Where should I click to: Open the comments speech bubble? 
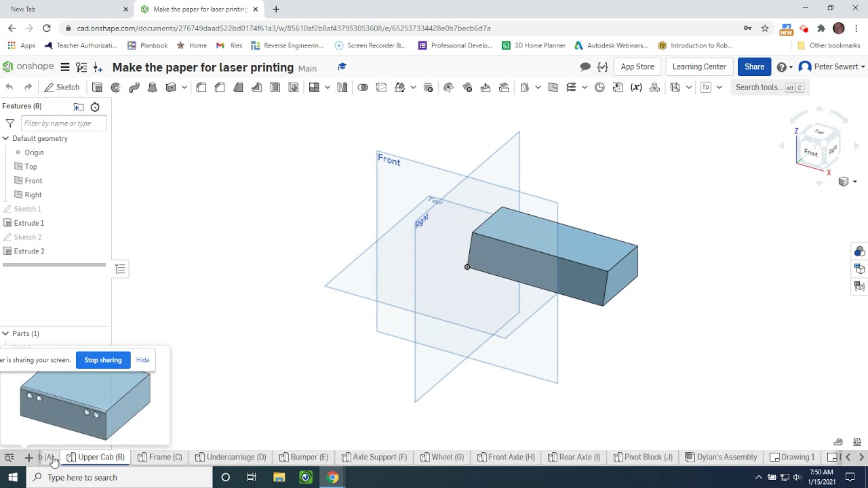click(x=585, y=67)
